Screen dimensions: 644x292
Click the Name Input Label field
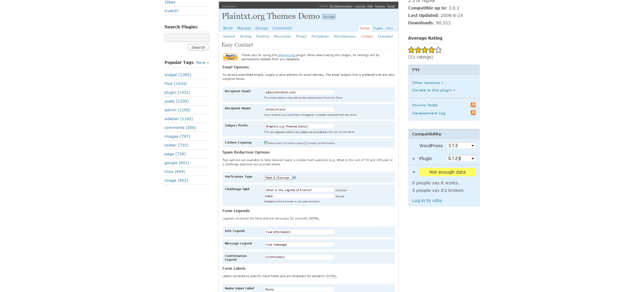(x=299, y=289)
